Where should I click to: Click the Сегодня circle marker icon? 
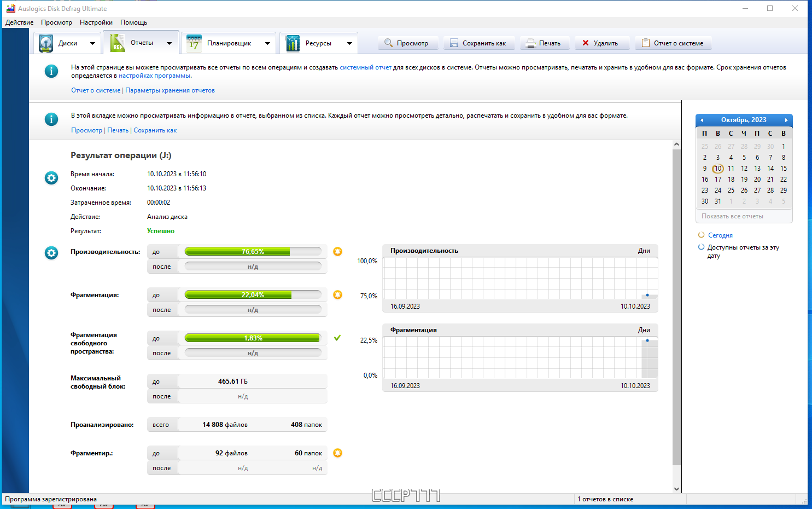click(701, 235)
